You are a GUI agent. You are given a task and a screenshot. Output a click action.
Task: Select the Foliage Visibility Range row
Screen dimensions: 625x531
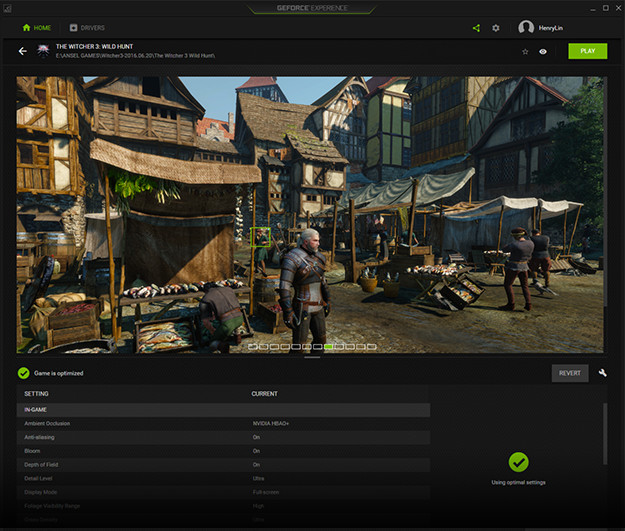[x=223, y=506]
